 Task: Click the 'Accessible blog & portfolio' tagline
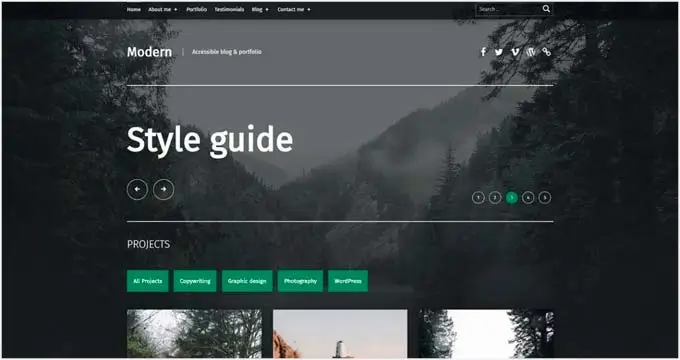click(x=227, y=52)
